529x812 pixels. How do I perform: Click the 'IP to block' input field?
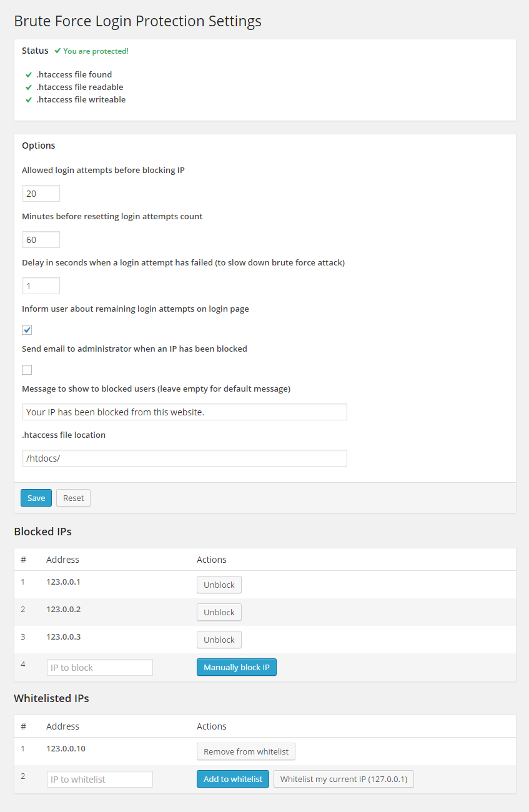100,668
